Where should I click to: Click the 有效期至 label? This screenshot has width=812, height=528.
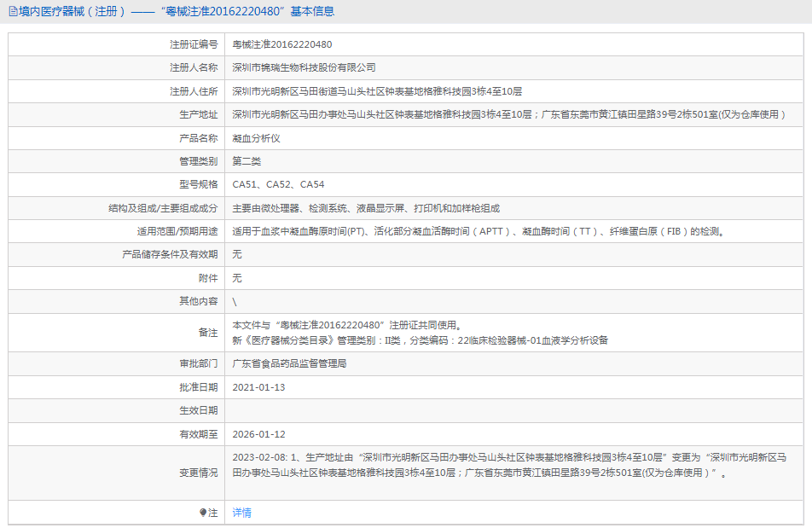[x=199, y=434]
